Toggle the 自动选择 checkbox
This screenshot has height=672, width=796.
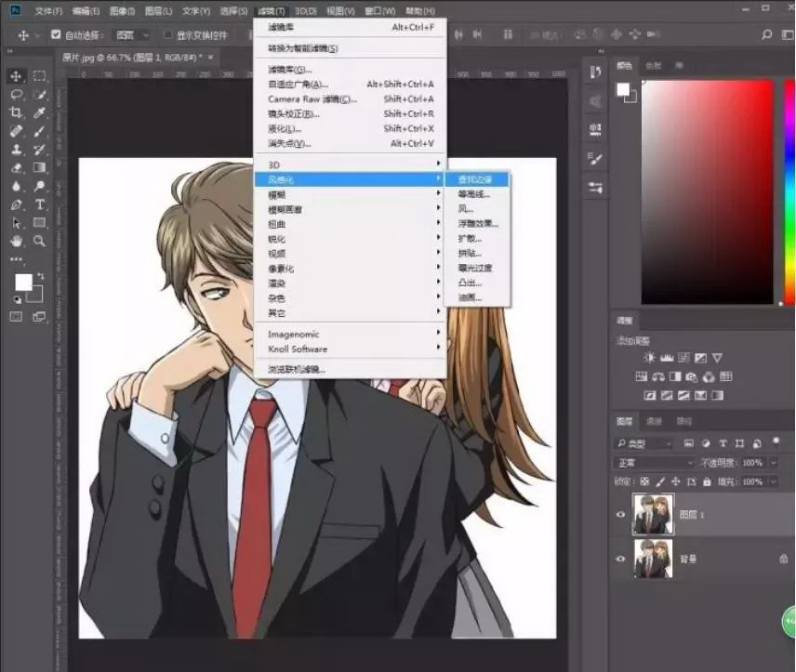coord(56,34)
